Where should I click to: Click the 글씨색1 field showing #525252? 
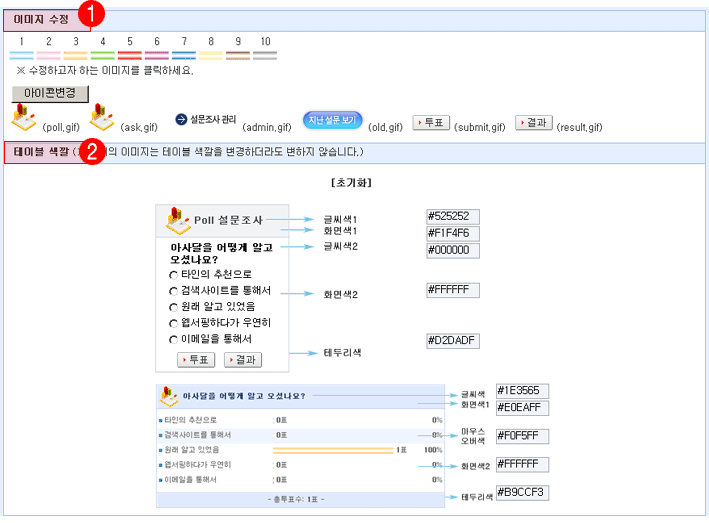(x=453, y=215)
